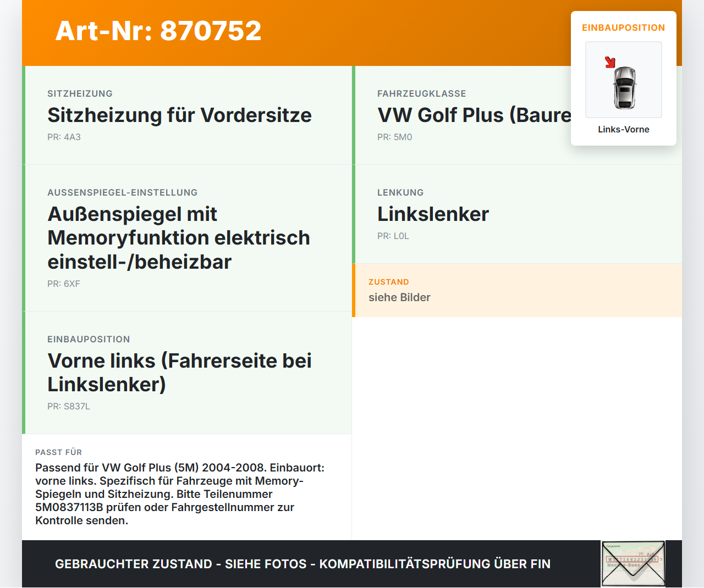Viewport: 704px width, 588px height.
Task: Click 'Außenspiegel mit Memoryfunktion' heading
Action: click(x=179, y=237)
